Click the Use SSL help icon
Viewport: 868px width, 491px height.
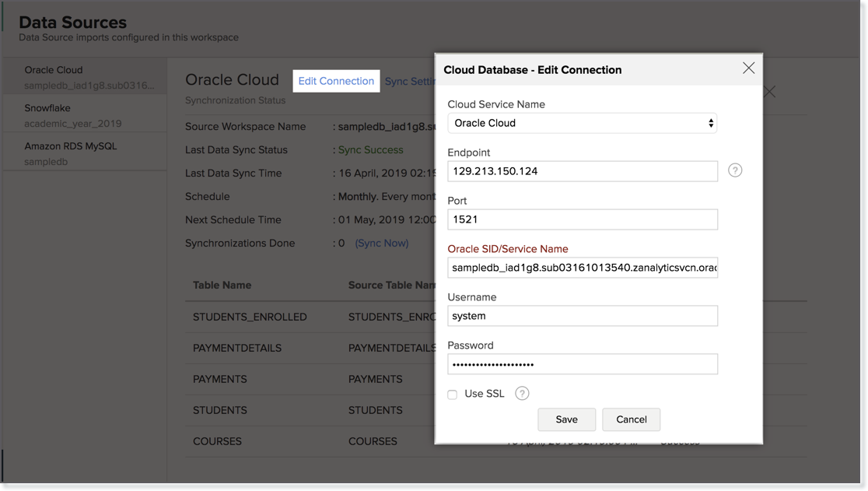522,394
